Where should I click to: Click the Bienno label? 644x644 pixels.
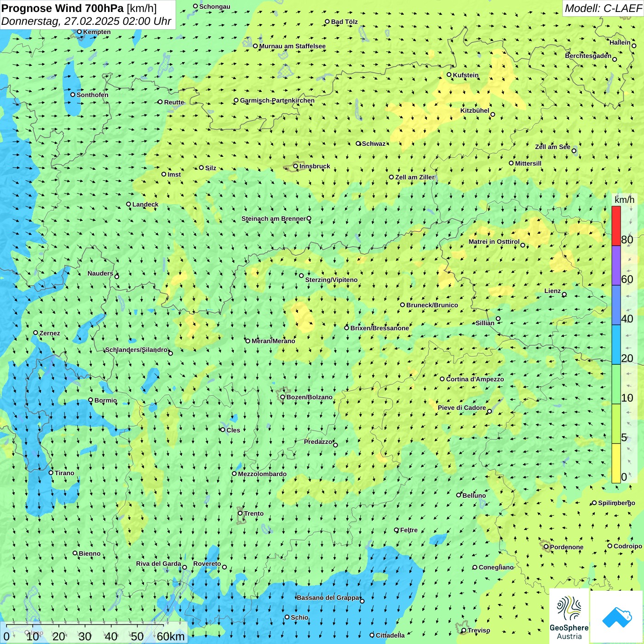(89, 553)
